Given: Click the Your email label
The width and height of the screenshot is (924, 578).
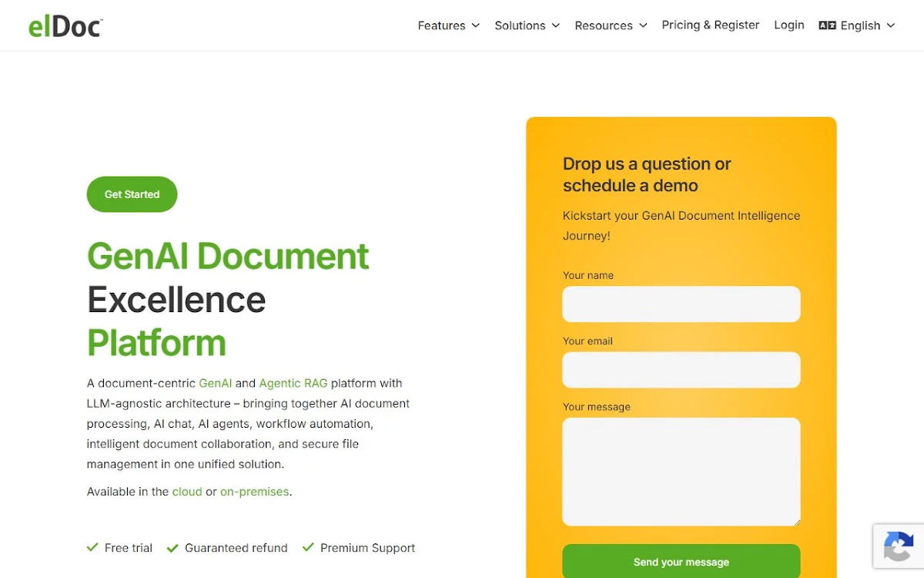Looking at the screenshot, I should 588,341.
